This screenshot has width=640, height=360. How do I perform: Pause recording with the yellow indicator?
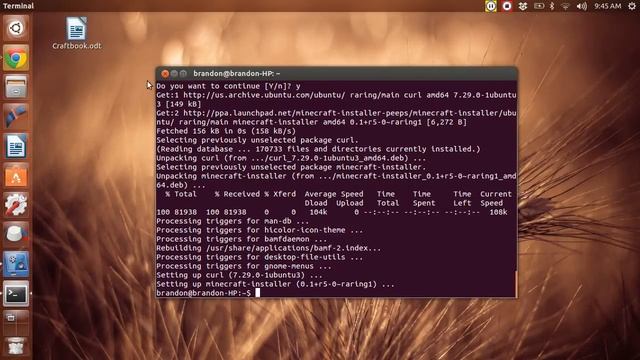point(491,6)
